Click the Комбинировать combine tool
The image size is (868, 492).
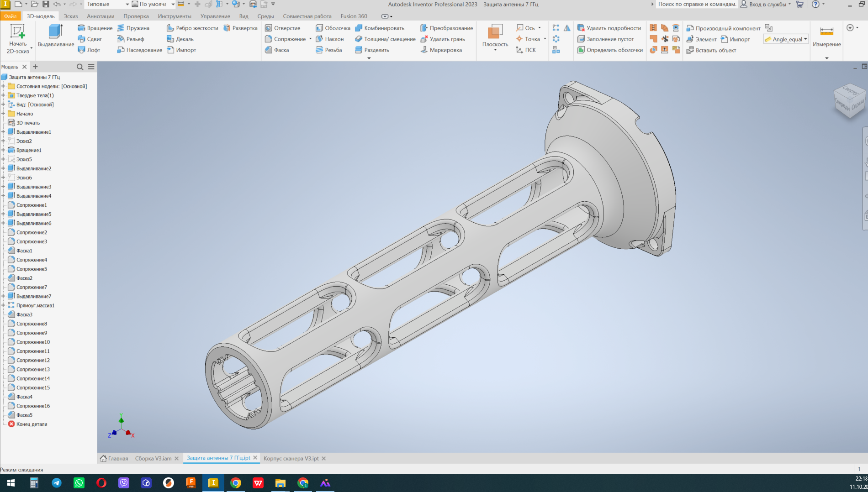[x=380, y=28]
